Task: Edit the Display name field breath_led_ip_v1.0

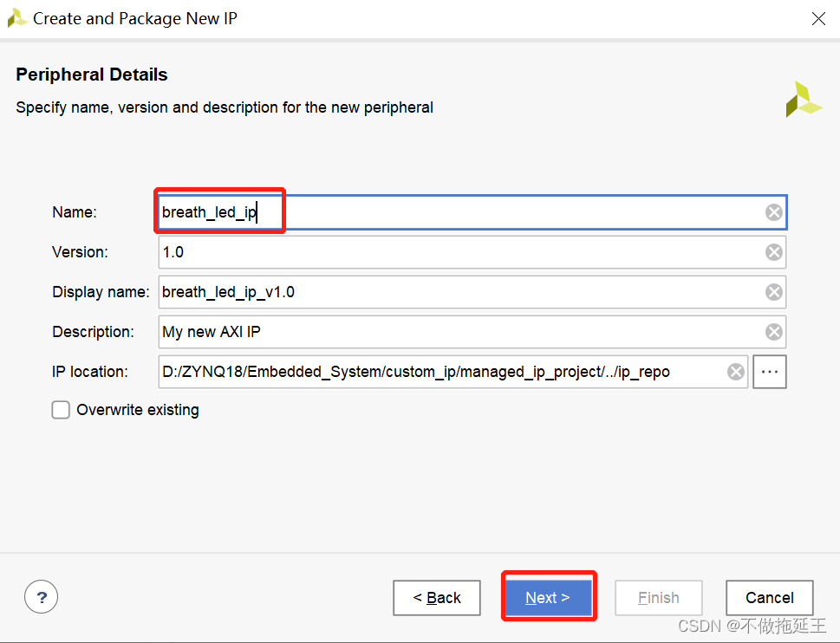Action: (472, 292)
